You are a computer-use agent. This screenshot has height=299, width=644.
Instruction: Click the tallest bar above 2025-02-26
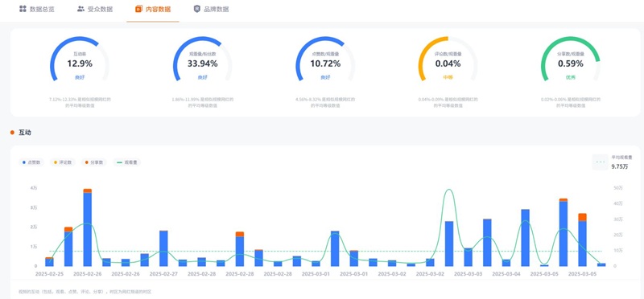point(88,227)
